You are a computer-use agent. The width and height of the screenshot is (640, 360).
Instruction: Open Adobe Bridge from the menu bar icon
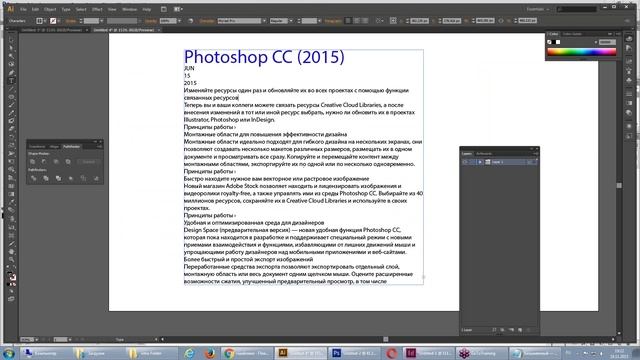click(164, 9)
